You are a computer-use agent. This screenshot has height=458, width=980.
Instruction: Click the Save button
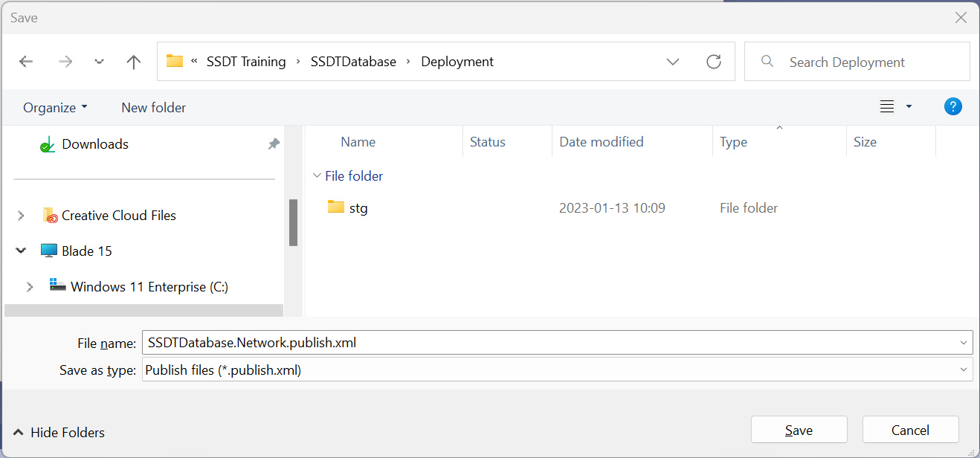point(799,430)
